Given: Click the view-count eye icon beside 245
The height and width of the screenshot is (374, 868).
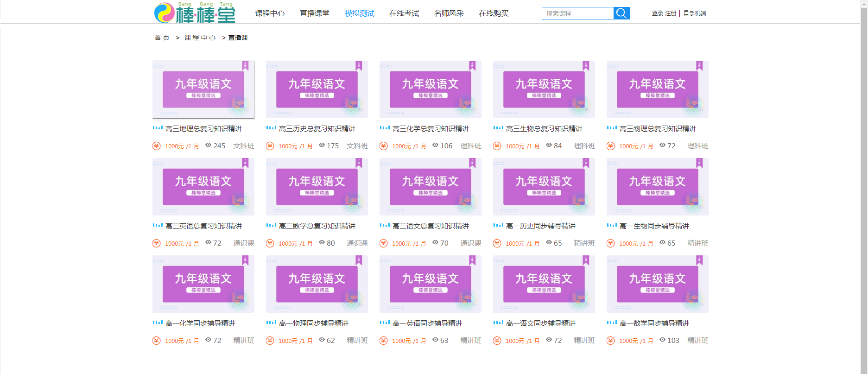Looking at the screenshot, I should click(x=209, y=145).
